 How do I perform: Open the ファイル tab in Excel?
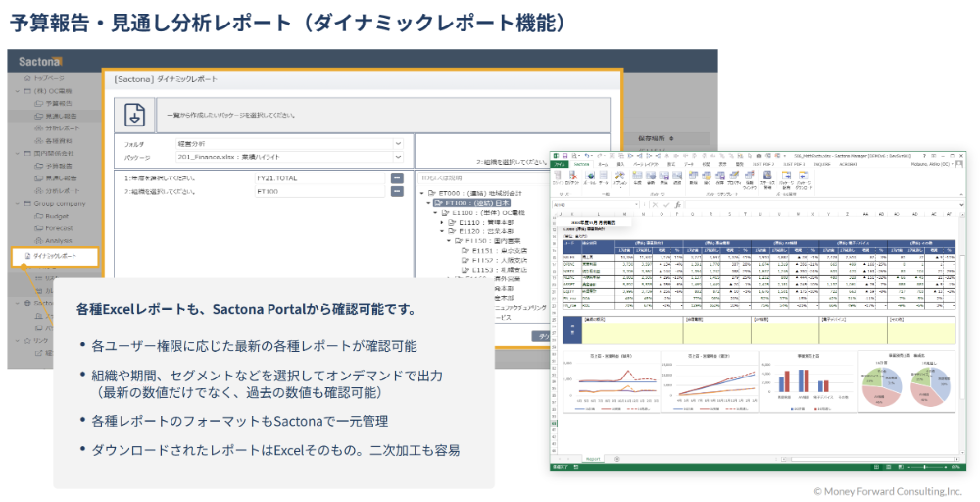coord(559,165)
